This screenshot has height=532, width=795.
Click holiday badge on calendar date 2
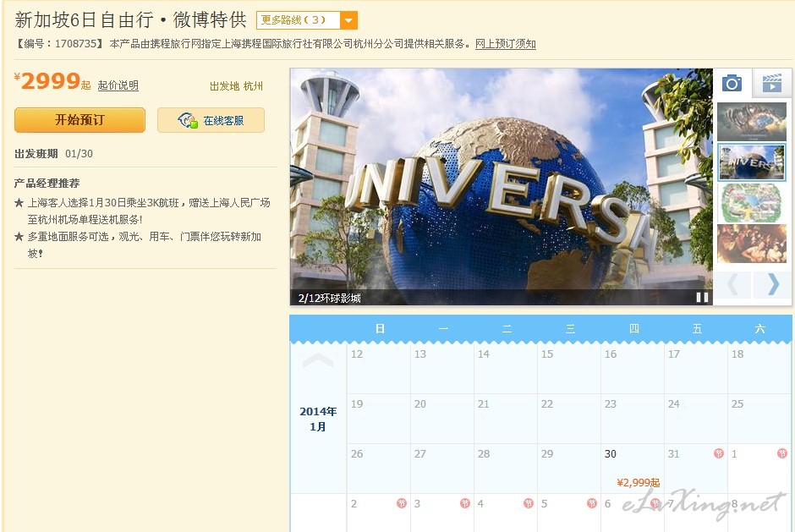pyautogui.click(x=402, y=503)
